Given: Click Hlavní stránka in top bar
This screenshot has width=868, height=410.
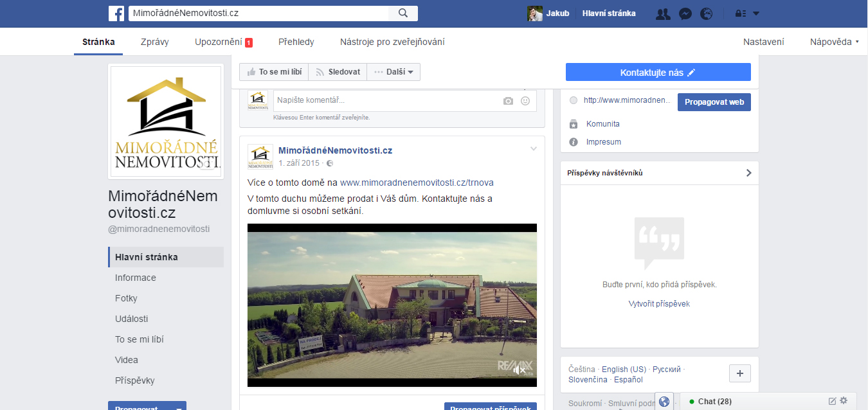Looking at the screenshot, I should [609, 13].
